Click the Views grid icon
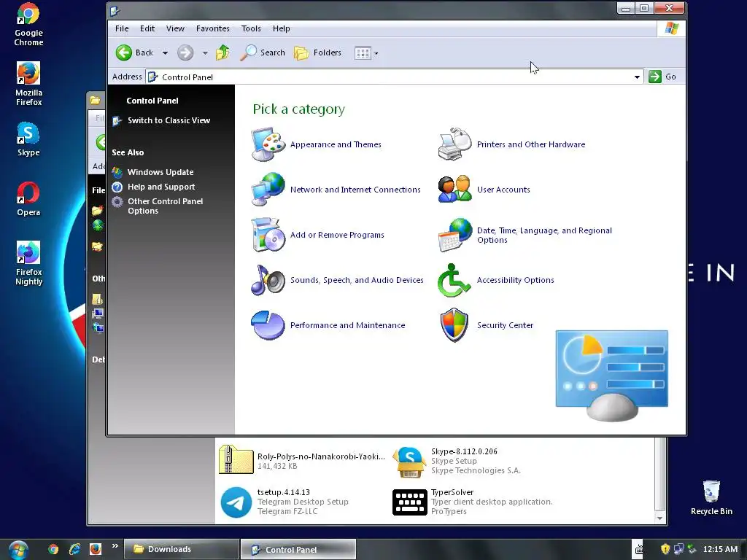This screenshot has height=560, width=747. [x=363, y=52]
